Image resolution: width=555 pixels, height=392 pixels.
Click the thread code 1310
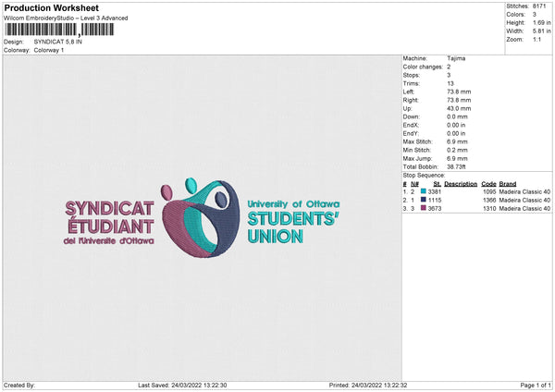click(x=489, y=209)
